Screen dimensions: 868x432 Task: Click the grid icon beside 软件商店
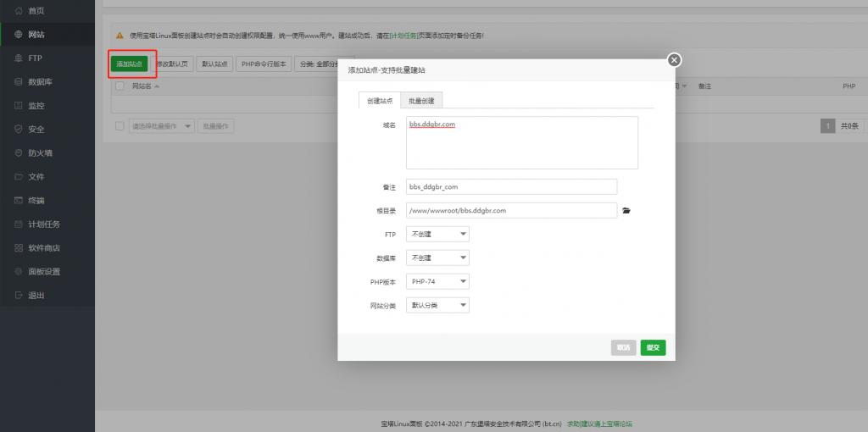(19, 248)
